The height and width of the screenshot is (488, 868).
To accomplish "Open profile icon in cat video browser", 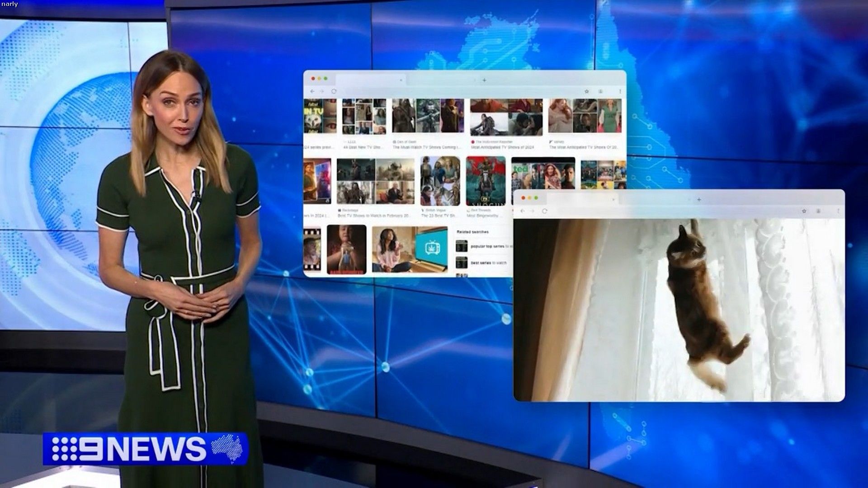I will (x=818, y=211).
